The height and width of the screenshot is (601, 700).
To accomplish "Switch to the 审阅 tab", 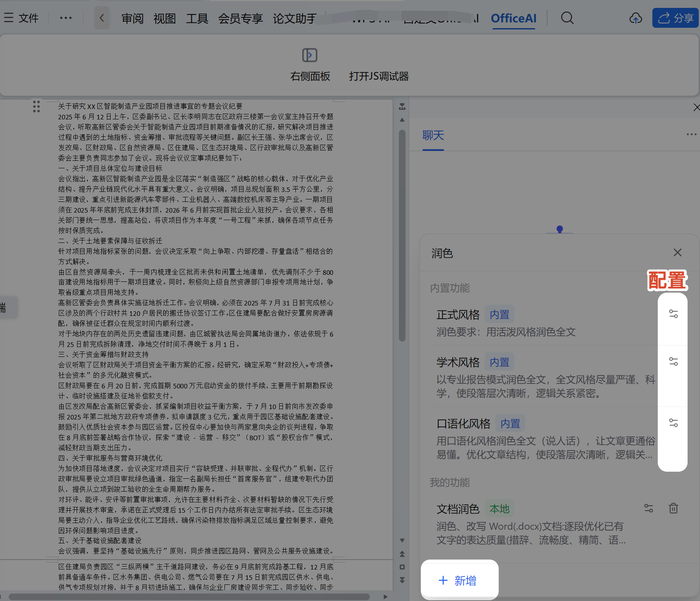I will [x=133, y=18].
